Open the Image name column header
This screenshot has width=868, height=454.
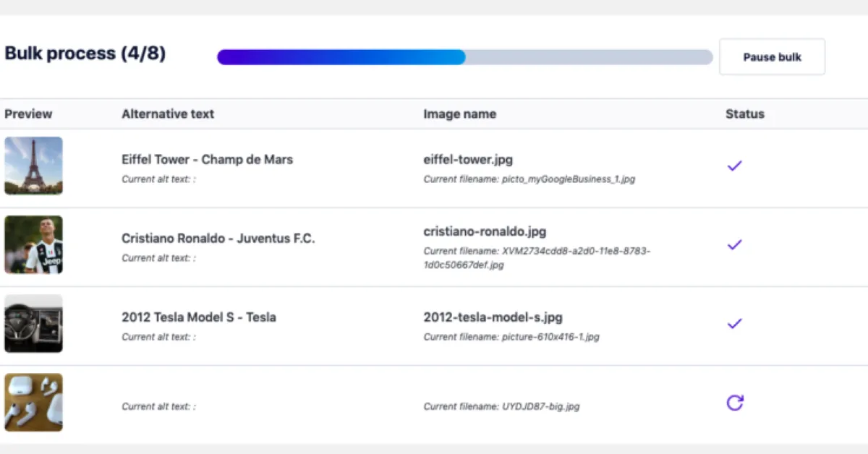(459, 113)
